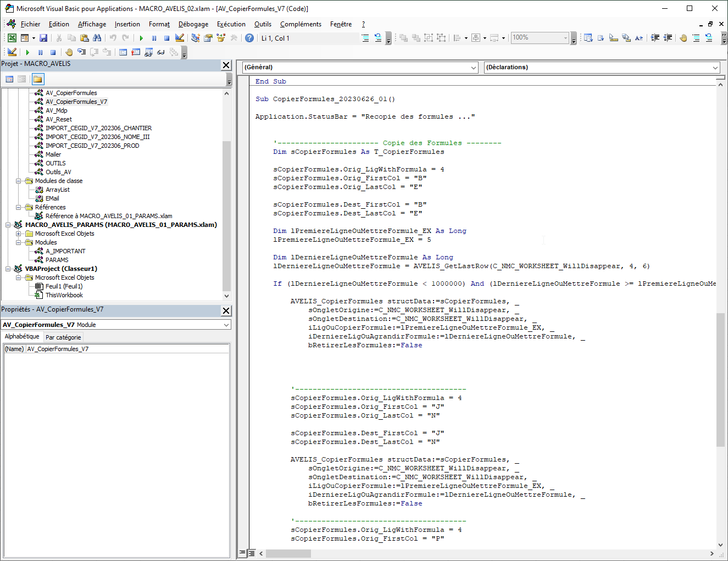Click the Parameter Info icon
The height and width of the screenshot is (561, 728).
[x=626, y=38]
